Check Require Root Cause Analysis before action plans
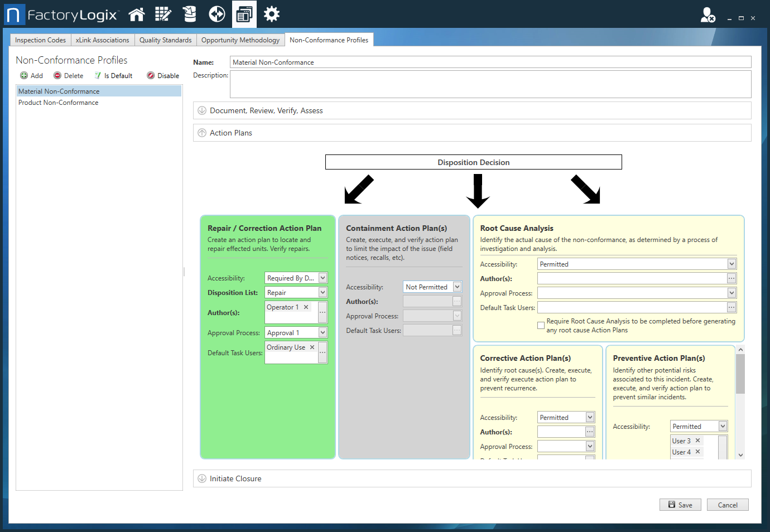This screenshot has width=770, height=532. 540,325
